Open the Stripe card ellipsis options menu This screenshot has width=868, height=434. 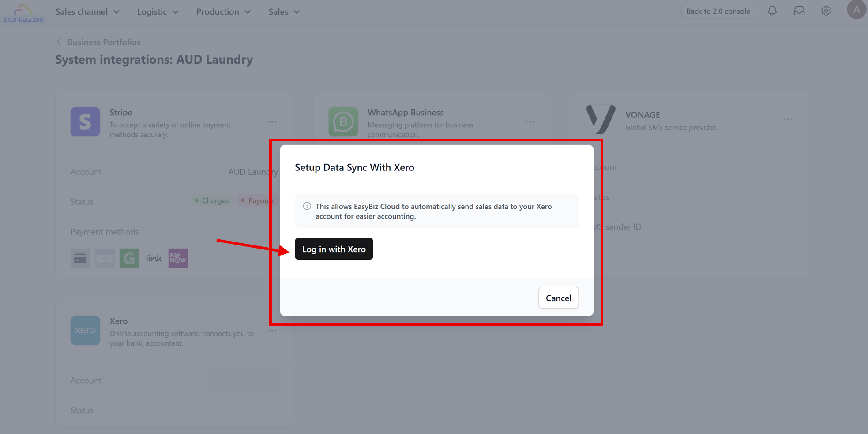coord(272,122)
